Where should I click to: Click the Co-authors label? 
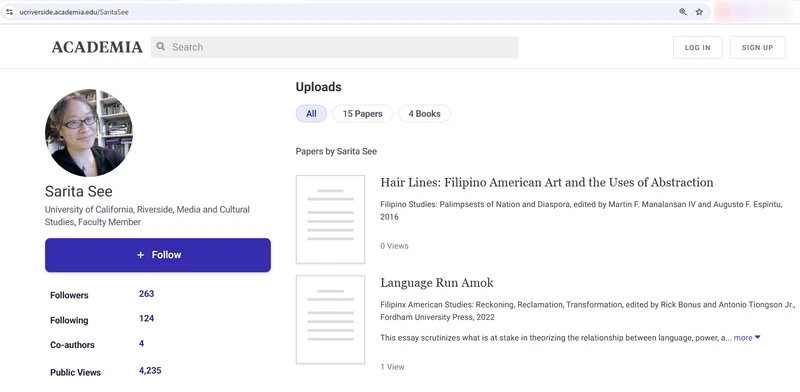[x=72, y=345]
